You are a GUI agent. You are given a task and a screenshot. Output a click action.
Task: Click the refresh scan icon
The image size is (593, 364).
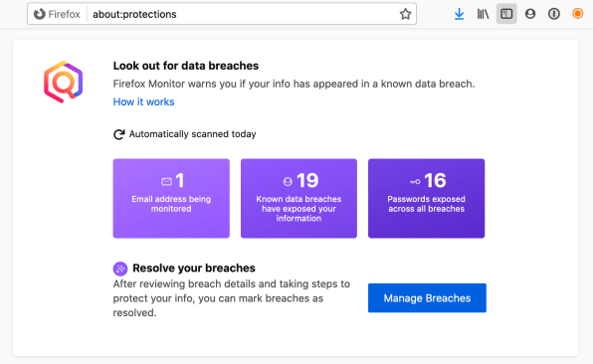pos(119,134)
